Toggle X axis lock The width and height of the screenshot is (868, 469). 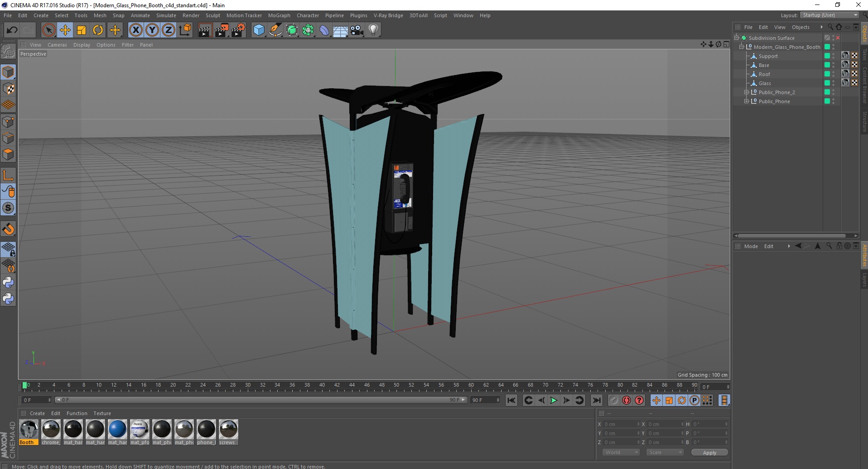tap(135, 30)
